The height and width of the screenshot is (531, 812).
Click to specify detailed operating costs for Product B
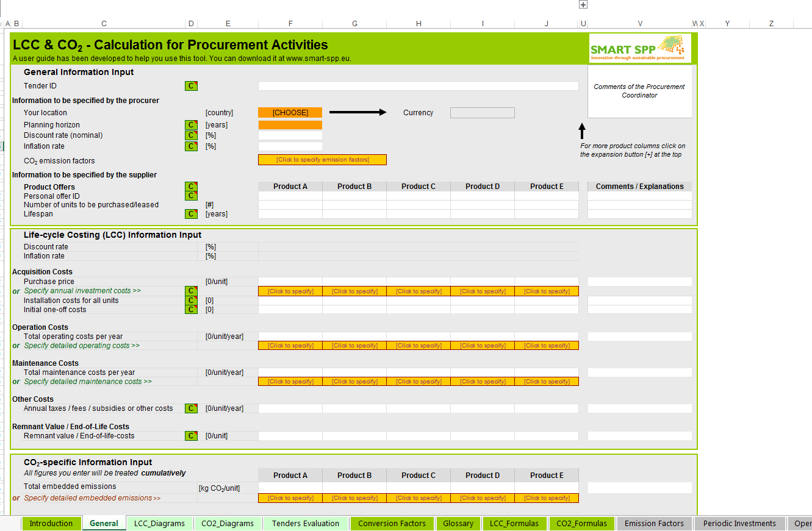point(354,346)
